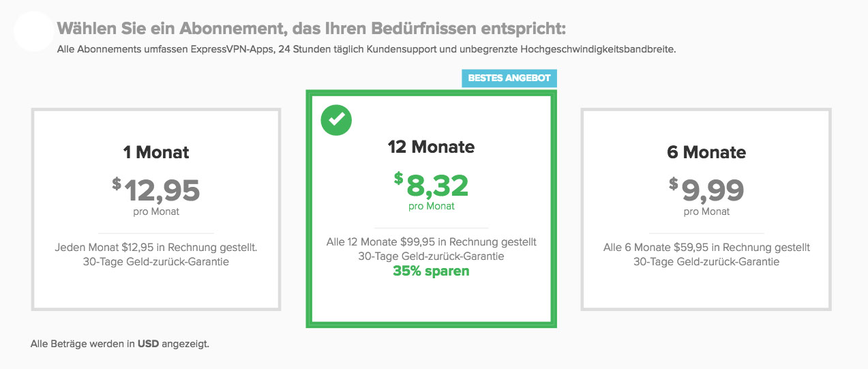
Task: Click 'Alle 6 Monate $59,95' billing text
Action: pyautogui.click(x=706, y=247)
